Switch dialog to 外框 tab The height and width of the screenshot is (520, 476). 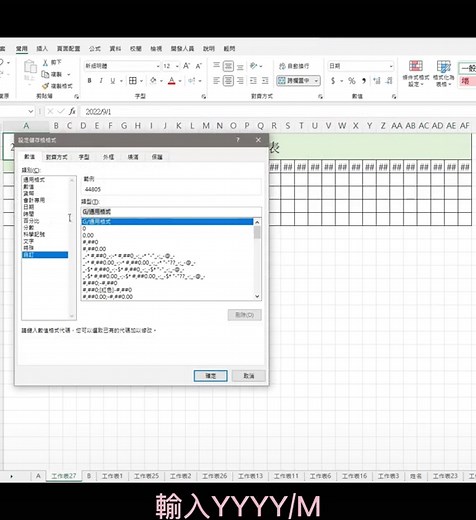(108, 157)
